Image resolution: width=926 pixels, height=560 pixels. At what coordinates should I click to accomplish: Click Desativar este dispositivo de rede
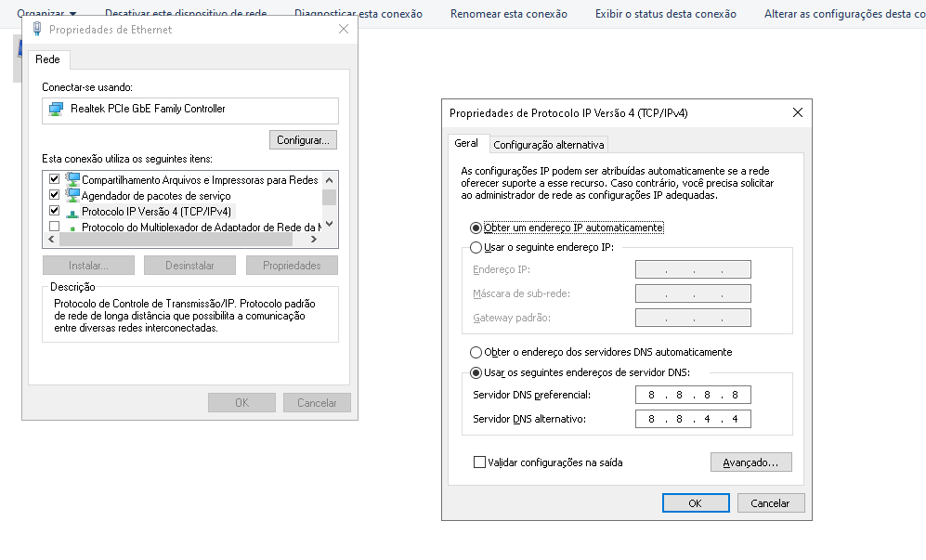[186, 13]
